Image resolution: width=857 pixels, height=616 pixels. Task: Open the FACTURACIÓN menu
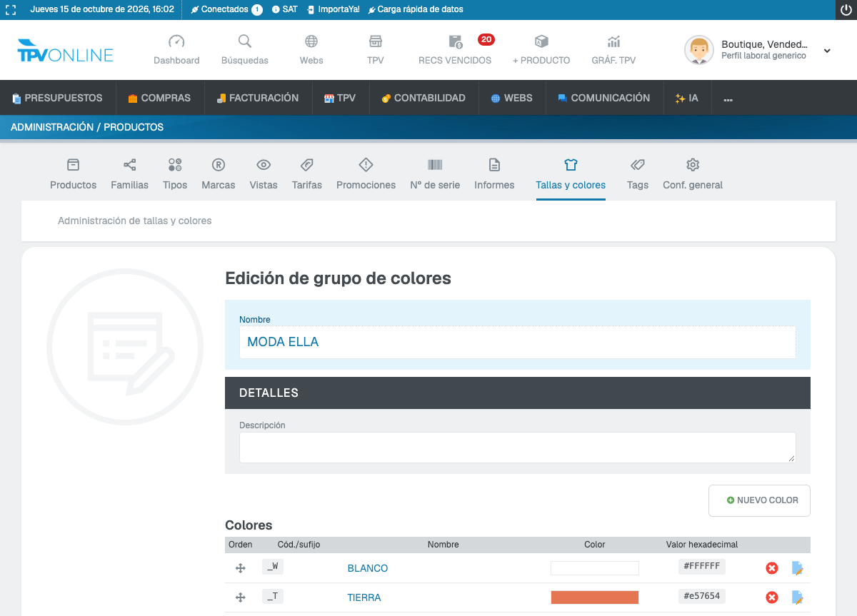[259, 98]
